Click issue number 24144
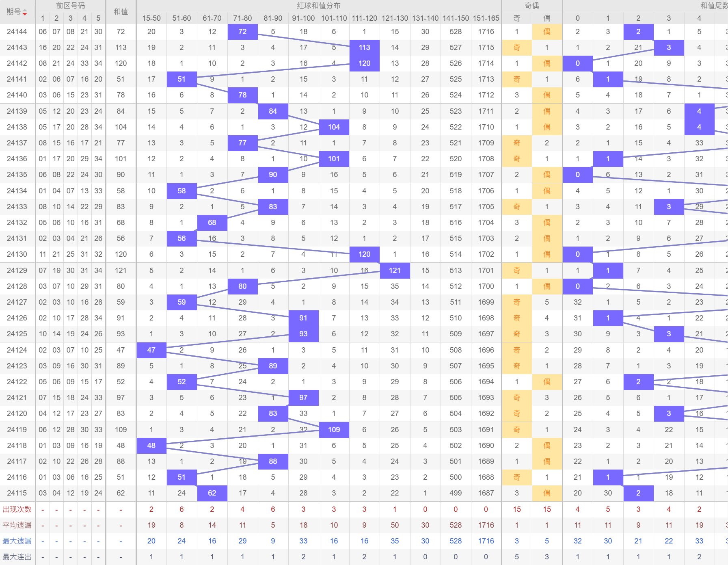 click(x=17, y=32)
